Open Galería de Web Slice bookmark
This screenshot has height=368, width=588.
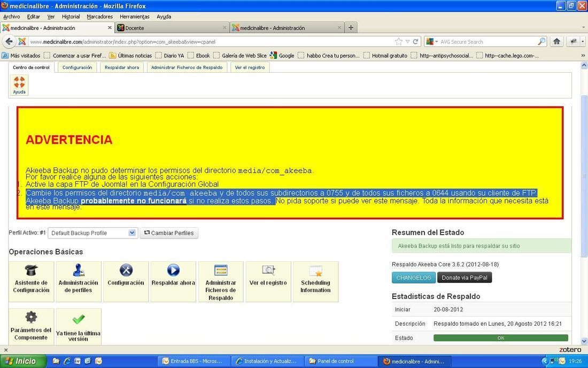pos(240,56)
